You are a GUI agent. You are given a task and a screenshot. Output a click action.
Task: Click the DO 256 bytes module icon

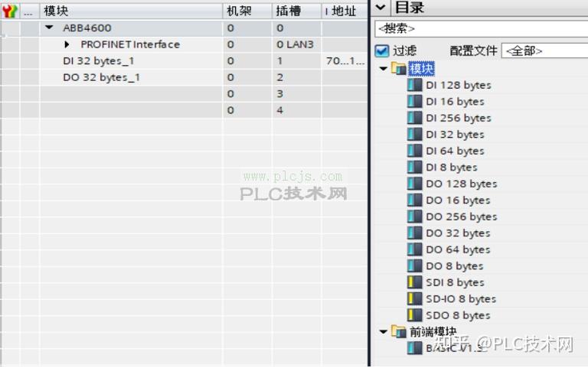[x=414, y=217]
